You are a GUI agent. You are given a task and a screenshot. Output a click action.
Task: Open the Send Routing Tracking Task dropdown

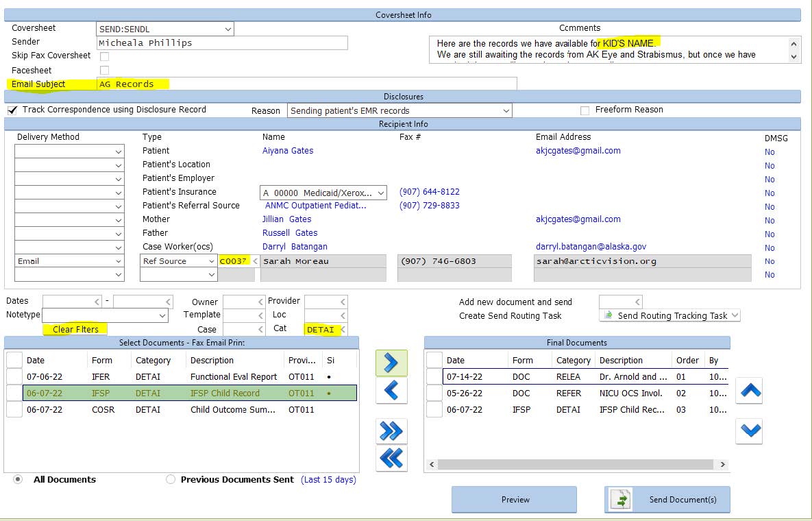(x=735, y=315)
